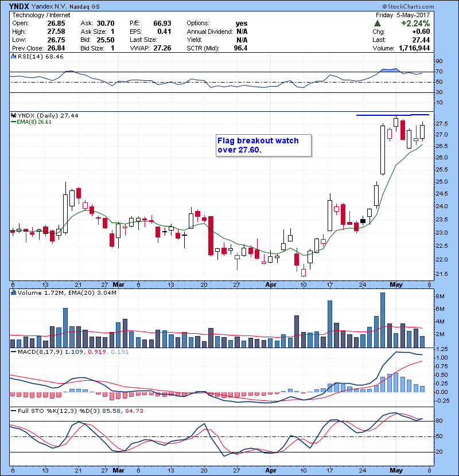Click the Apr label on price axis
459x476 pixels.
pyautogui.click(x=271, y=285)
